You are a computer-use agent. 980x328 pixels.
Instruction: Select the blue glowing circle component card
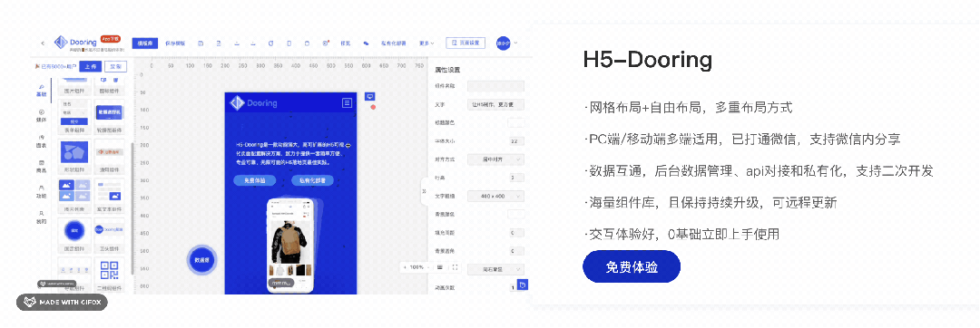[74, 235]
